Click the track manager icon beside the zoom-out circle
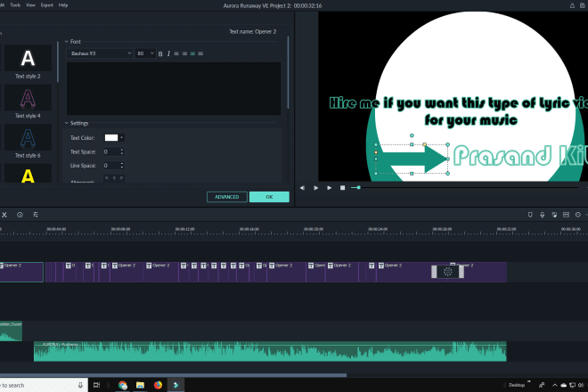 (x=567, y=215)
